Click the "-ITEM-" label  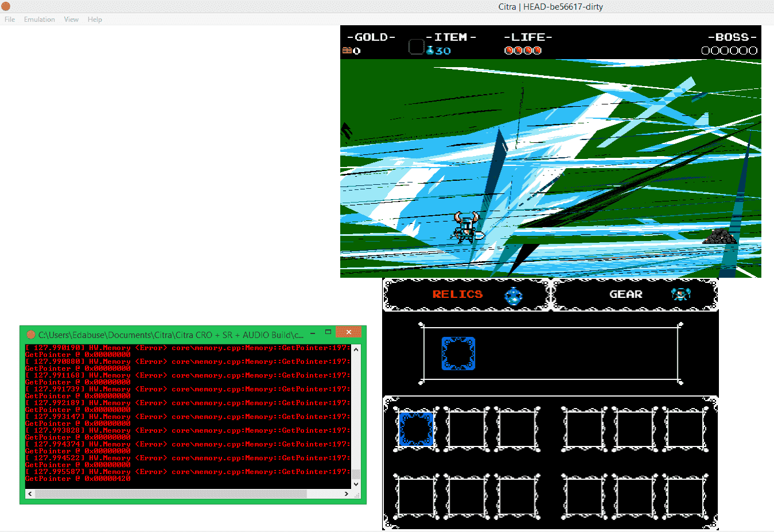[451, 37]
